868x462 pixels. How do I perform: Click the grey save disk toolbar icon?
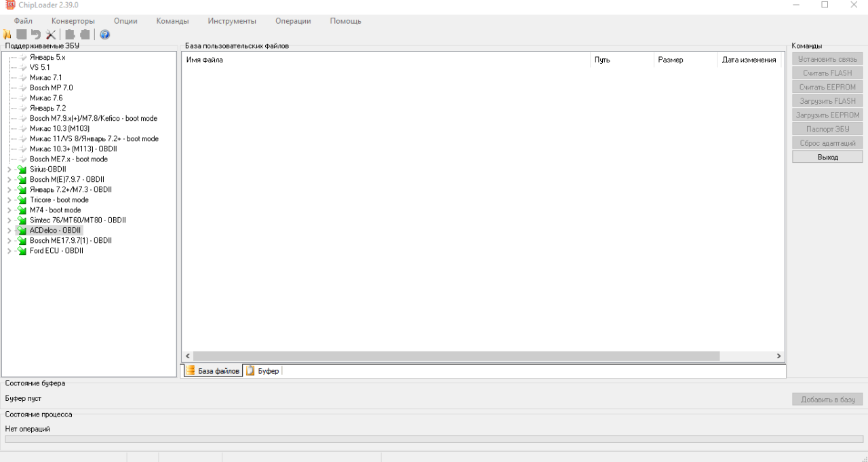[22, 35]
